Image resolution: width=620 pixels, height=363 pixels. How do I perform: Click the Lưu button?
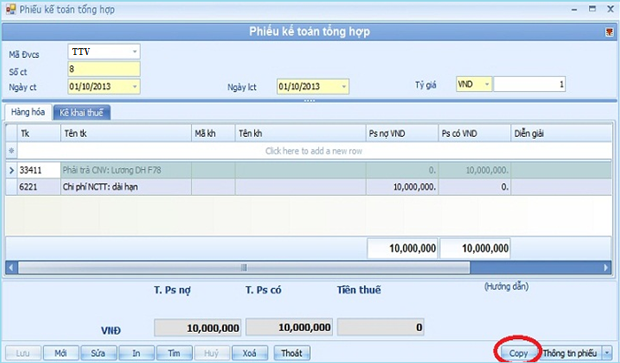(23, 353)
